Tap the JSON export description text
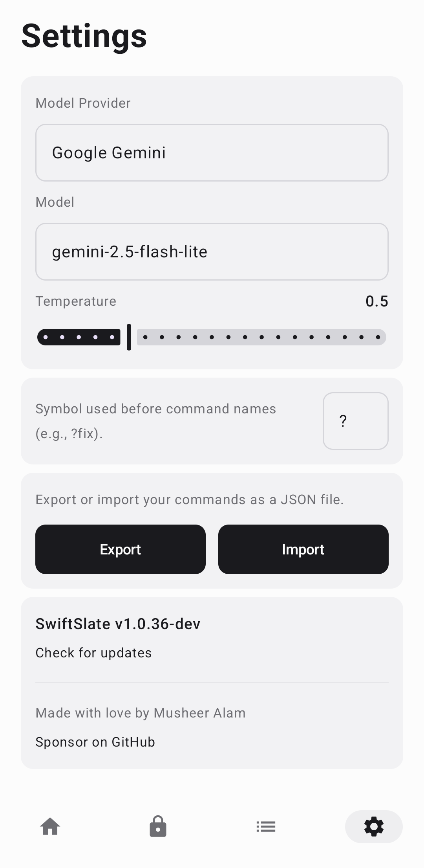This screenshot has height=868, width=424. click(190, 499)
